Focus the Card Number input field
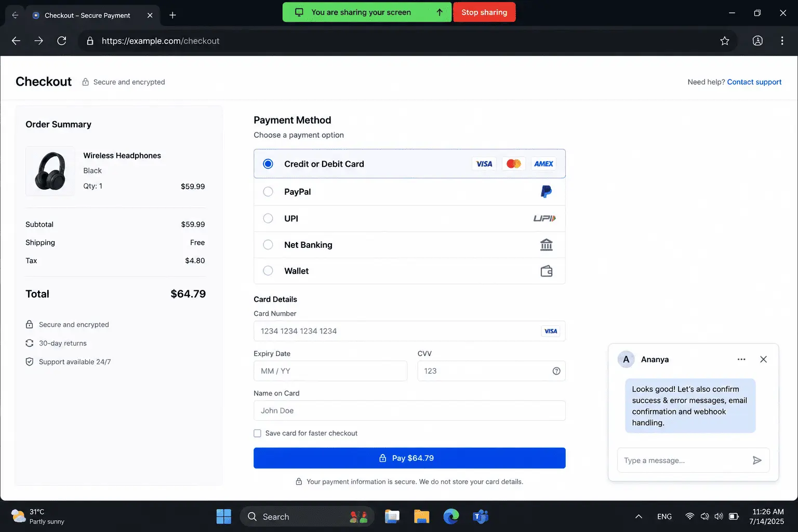 pyautogui.click(x=409, y=331)
